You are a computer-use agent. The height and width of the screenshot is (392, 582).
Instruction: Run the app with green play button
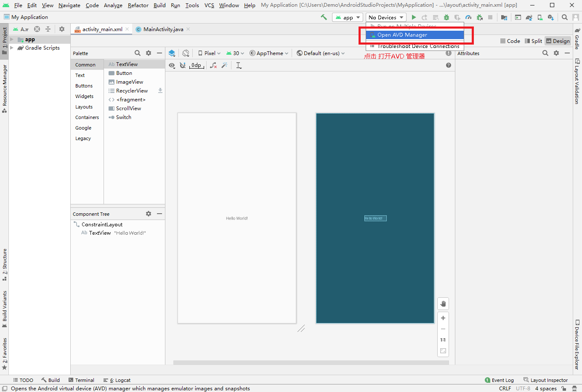pyautogui.click(x=414, y=17)
